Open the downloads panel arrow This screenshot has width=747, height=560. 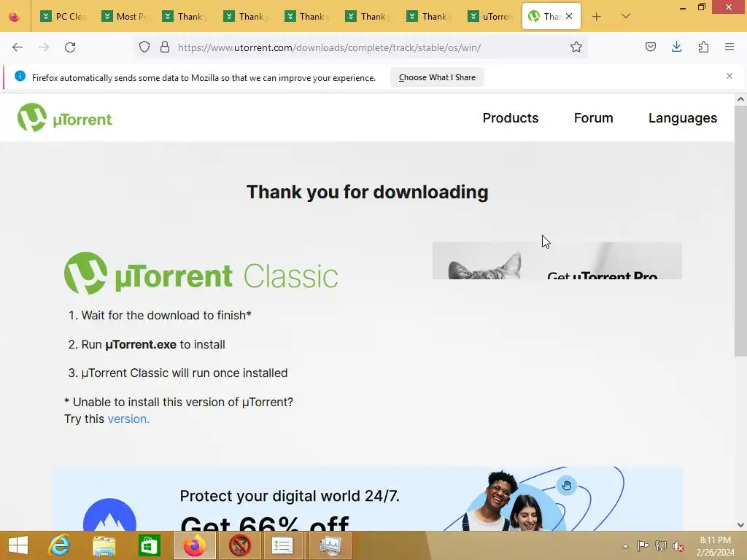676,47
